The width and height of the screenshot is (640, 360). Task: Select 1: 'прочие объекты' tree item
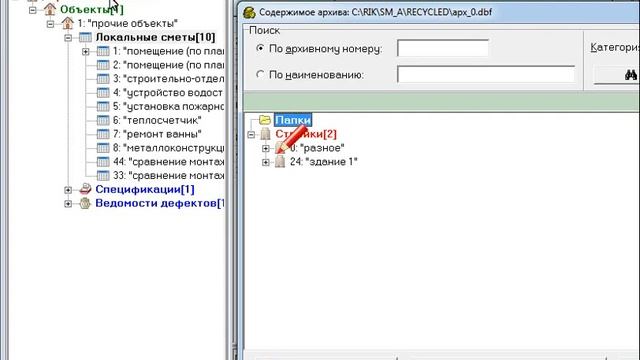[x=128, y=23]
